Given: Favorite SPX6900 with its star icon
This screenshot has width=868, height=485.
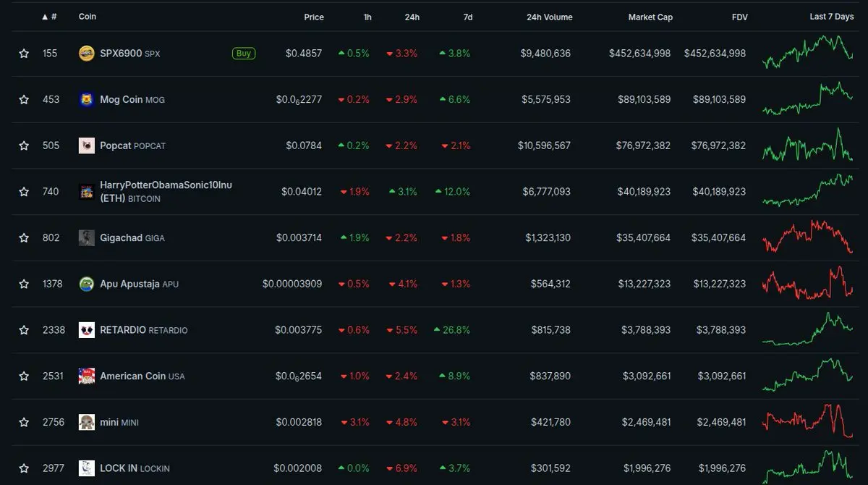Looking at the screenshot, I should coord(24,54).
